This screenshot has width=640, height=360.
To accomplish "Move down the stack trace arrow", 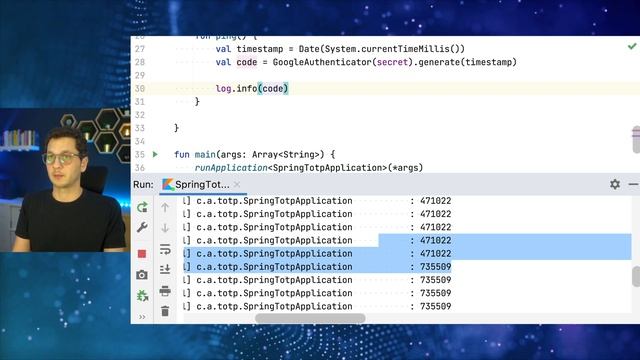I will 165,228.
